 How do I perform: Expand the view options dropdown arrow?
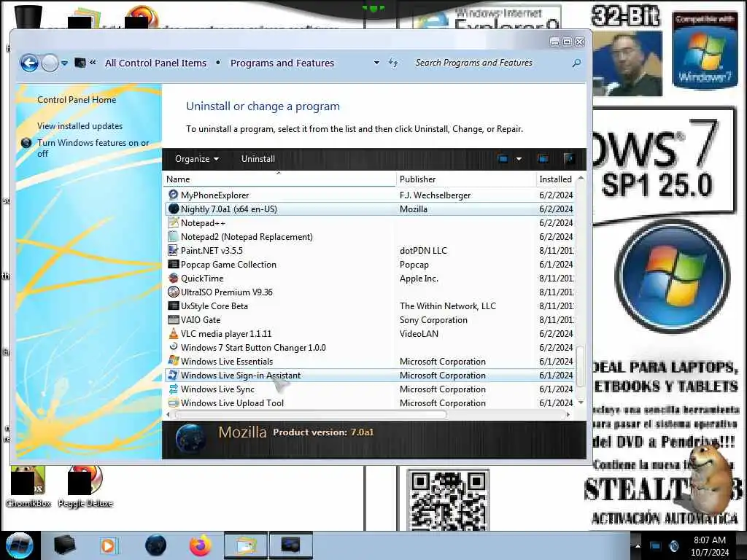[519, 159]
